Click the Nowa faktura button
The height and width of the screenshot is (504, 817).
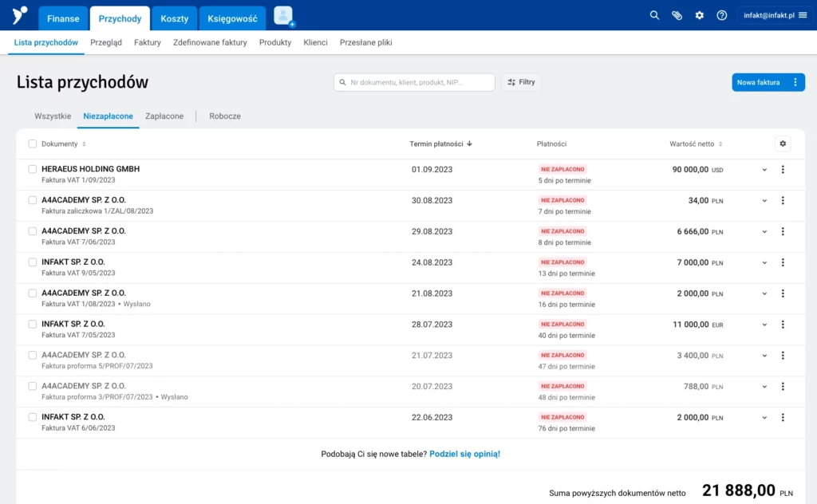pos(758,82)
